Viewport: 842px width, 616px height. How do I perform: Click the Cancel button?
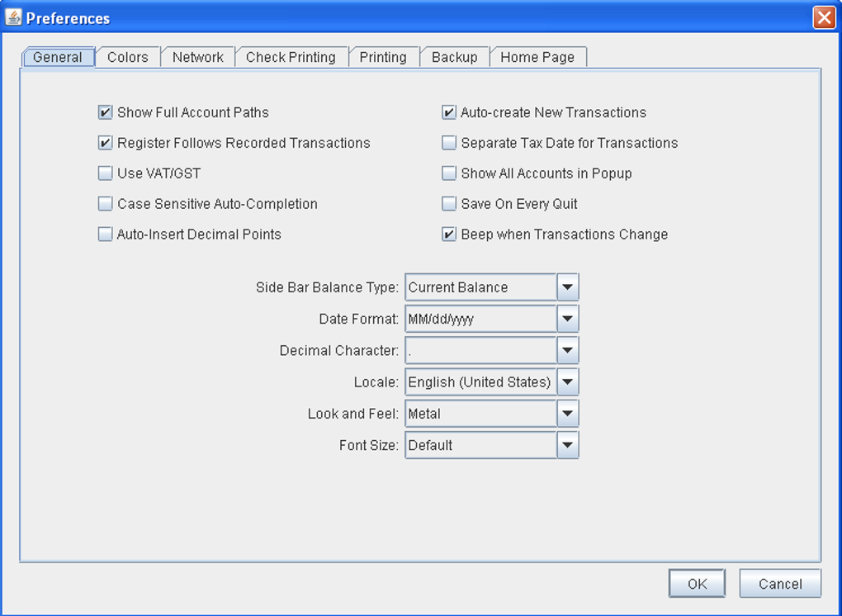point(780,584)
